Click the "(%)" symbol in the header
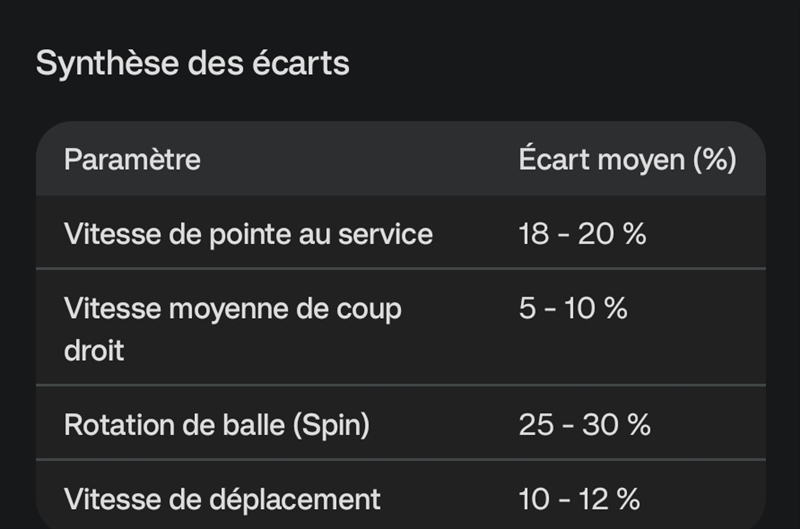This screenshot has height=529, width=800. pos(714,159)
